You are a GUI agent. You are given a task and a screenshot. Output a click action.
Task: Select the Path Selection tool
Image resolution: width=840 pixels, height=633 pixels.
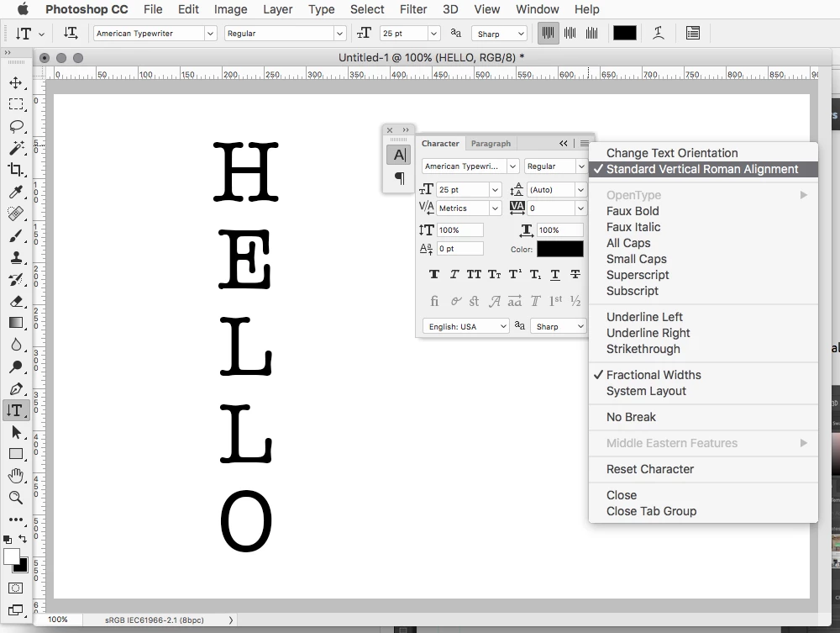(15, 432)
